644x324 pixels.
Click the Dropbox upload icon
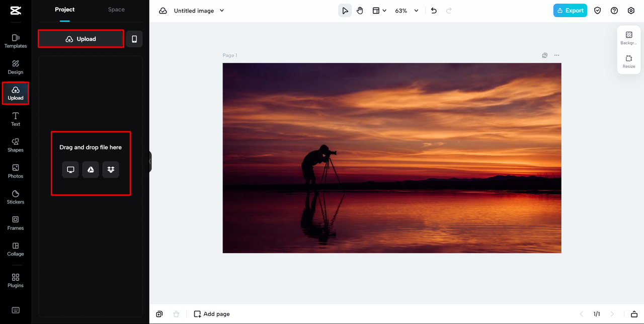111,170
